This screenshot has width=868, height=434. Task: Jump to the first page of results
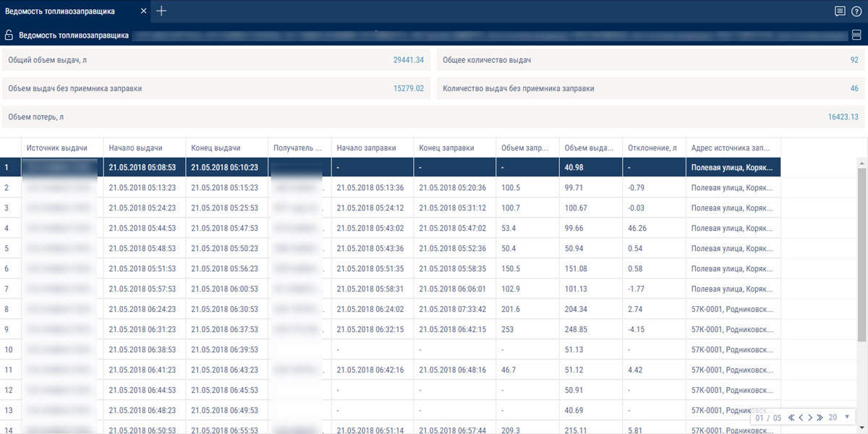pos(791,417)
